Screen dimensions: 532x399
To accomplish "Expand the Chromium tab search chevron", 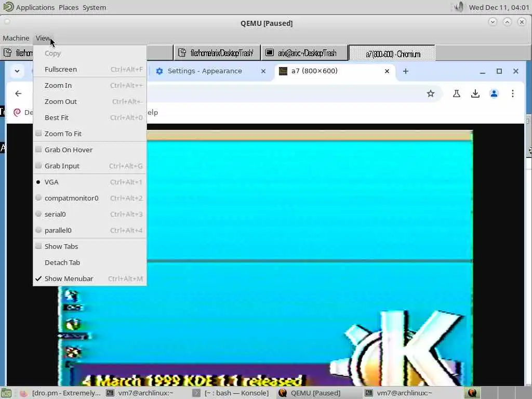I will [17, 71].
